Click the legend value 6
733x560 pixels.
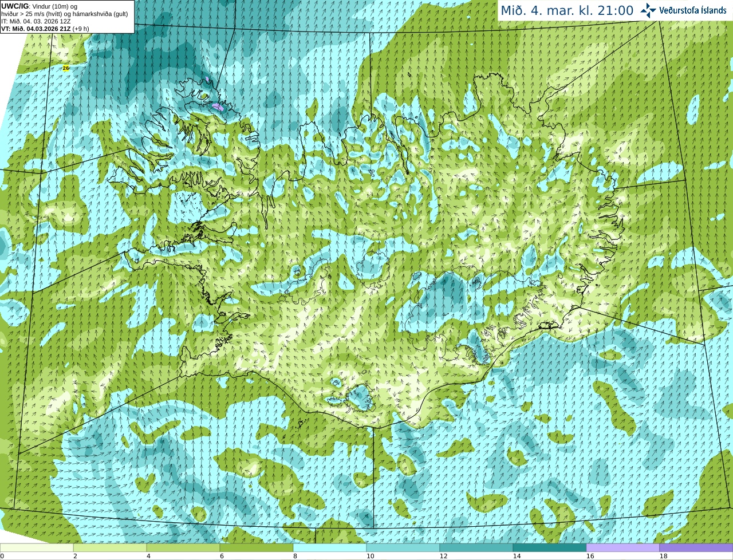tap(222, 556)
